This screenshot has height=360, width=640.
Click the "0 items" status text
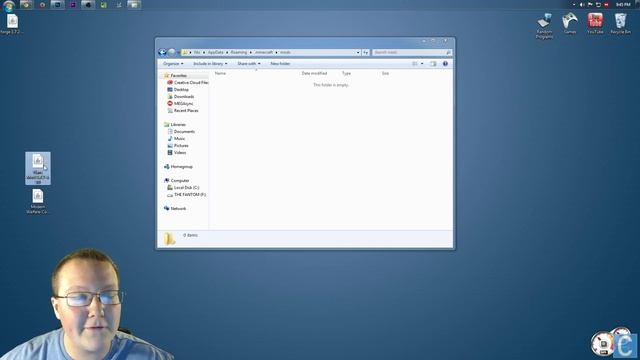click(x=190, y=235)
